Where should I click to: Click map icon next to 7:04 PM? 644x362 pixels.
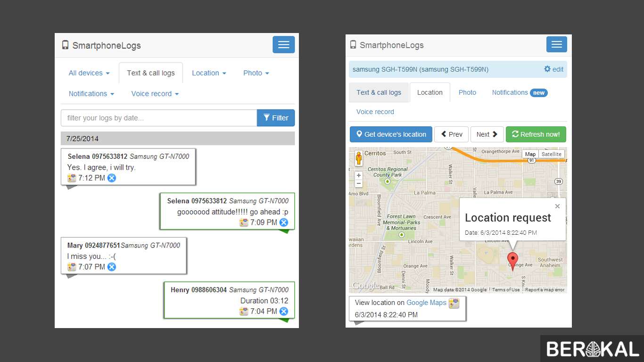click(x=244, y=311)
